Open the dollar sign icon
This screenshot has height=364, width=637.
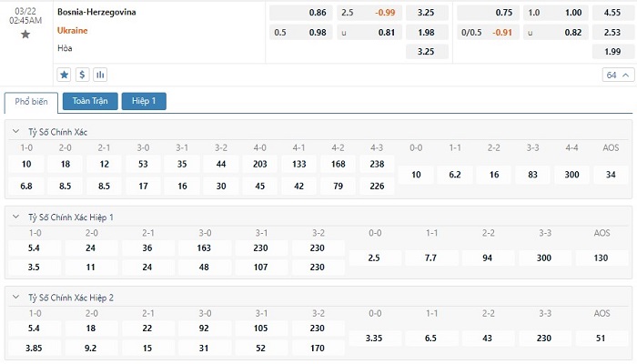click(x=82, y=75)
